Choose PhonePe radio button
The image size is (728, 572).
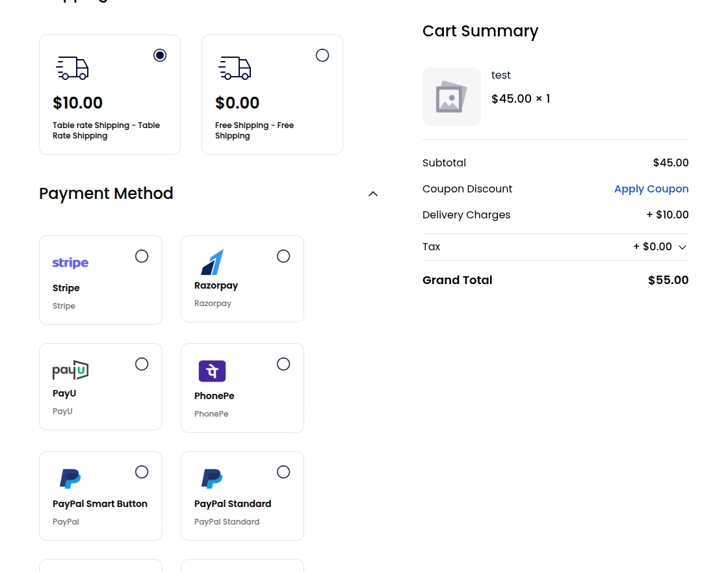pyautogui.click(x=283, y=364)
